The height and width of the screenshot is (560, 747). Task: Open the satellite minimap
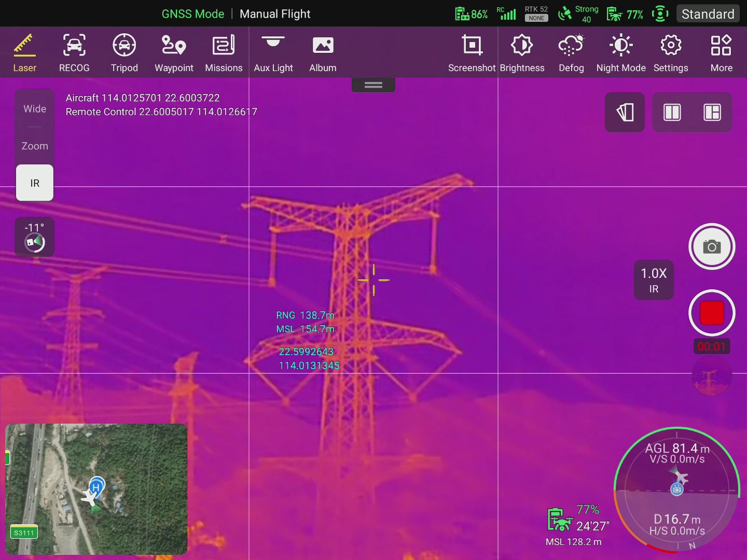tap(96, 489)
